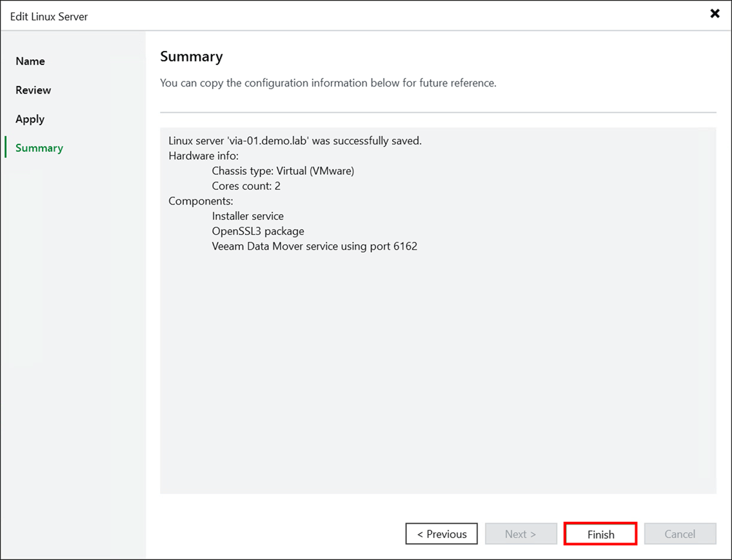Screen dimensions: 732x560
Task: Select the Summary page heading
Action: pyautogui.click(x=192, y=57)
